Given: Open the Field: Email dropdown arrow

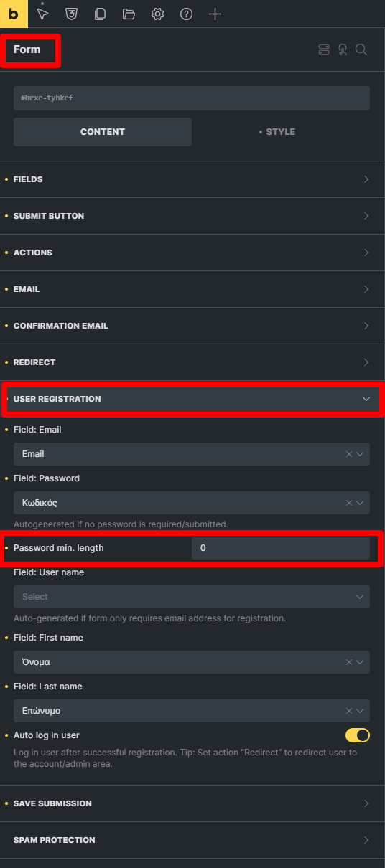Looking at the screenshot, I should click(360, 454).
